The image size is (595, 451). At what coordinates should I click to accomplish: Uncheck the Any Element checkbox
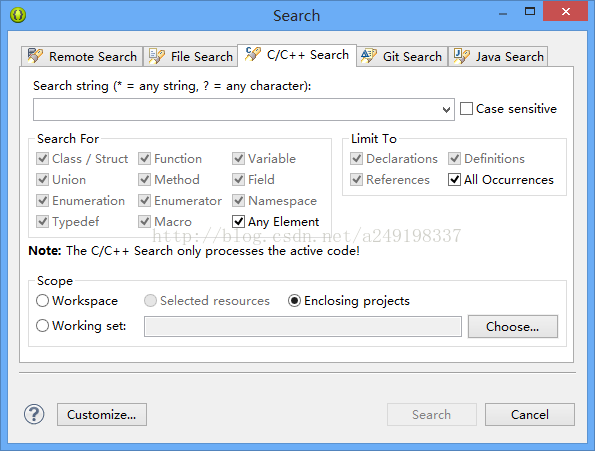[x=238, y=222]
